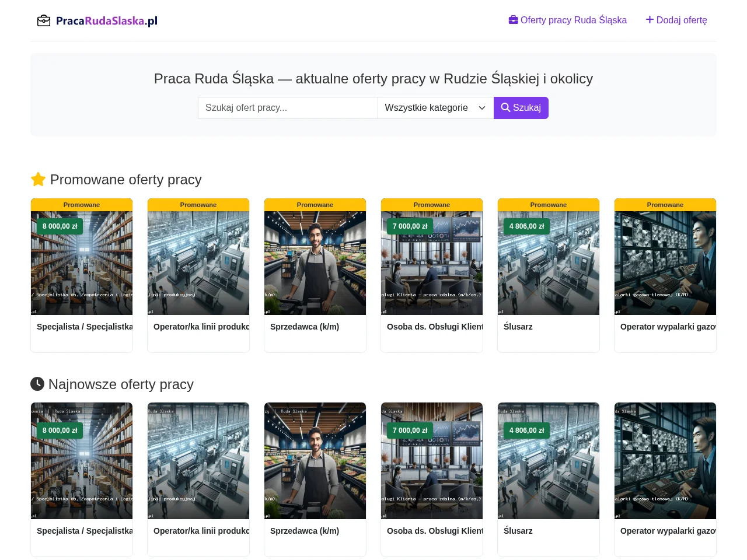Click newest Operator wypalarki gazowej title
The height and width of the screenshot is (560, 747).
click(668, 531)
